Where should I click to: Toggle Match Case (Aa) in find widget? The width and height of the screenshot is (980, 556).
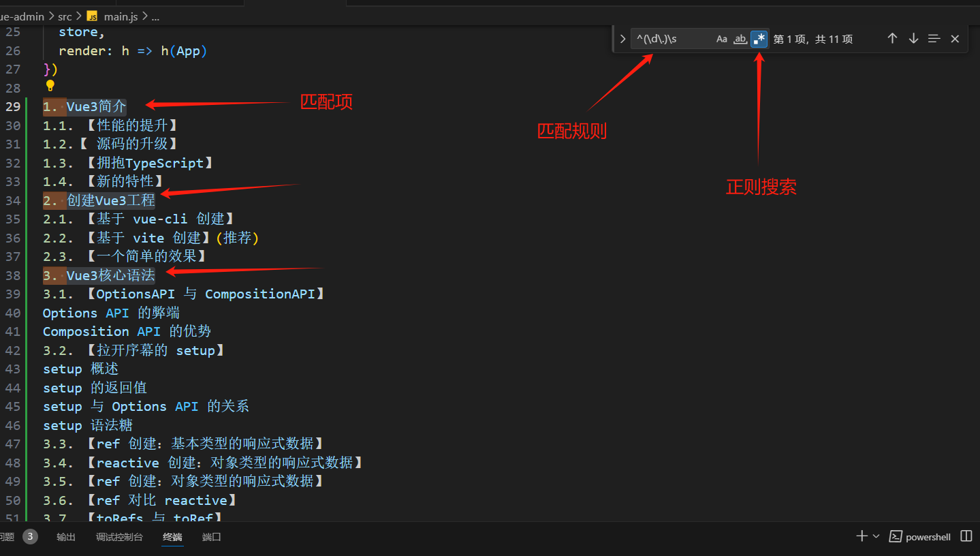click(x=722, y=39)
